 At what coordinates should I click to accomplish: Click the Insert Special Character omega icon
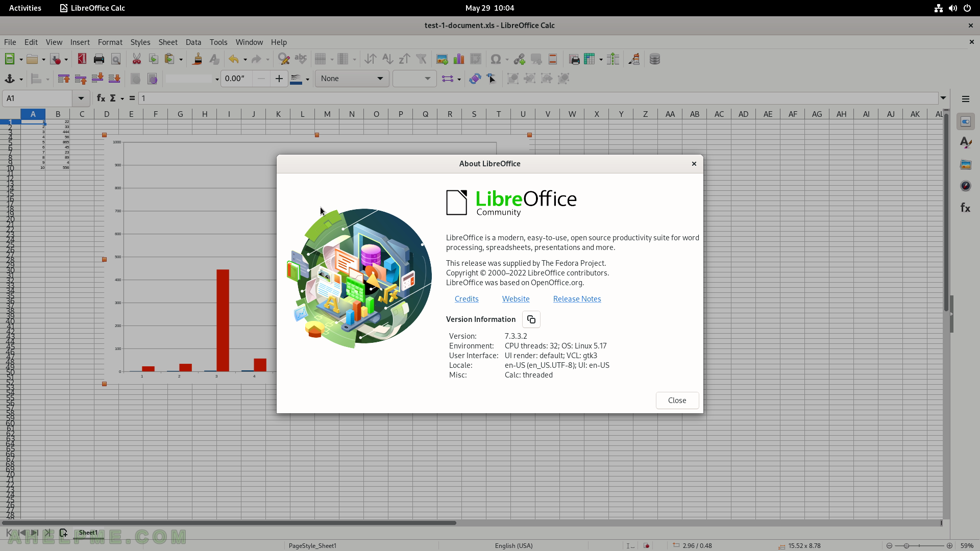[495, 59]
